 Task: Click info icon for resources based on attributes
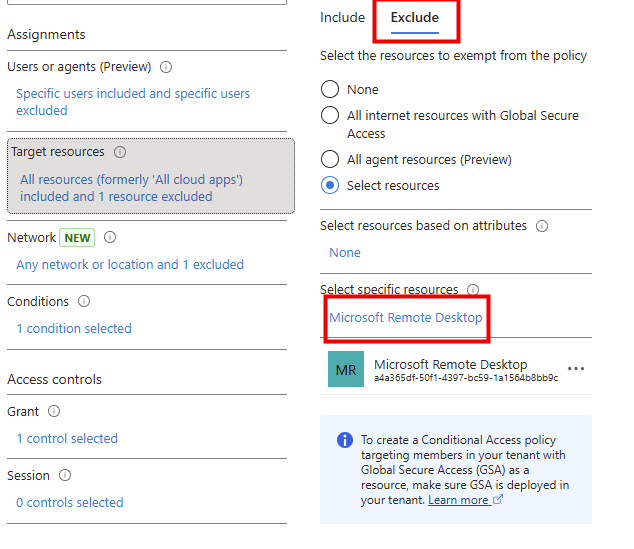tap(542, 226)
